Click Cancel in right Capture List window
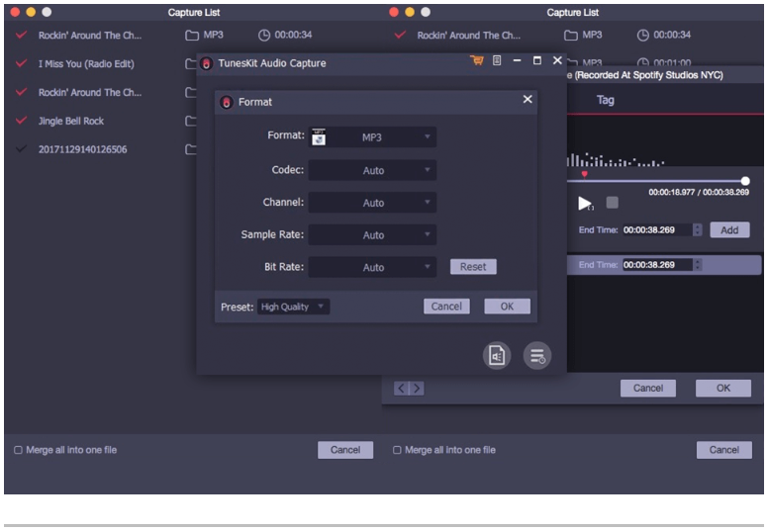Image resolution: width=769 pixels, height=532 pixels. pos(723,450)
